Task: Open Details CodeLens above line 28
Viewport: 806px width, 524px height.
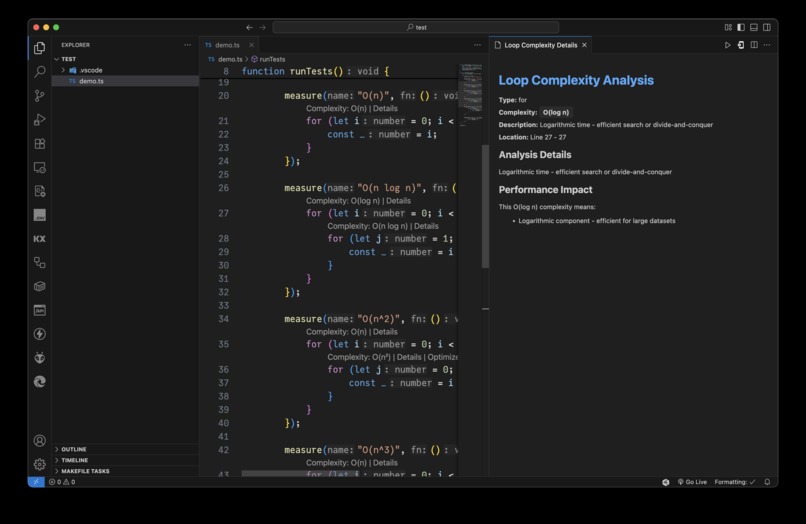Action: 426,226
